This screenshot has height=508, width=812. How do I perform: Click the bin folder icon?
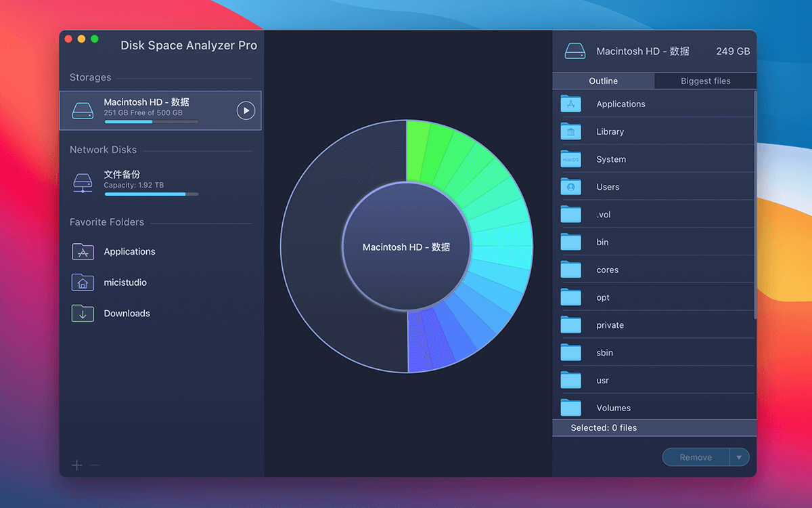571,242
